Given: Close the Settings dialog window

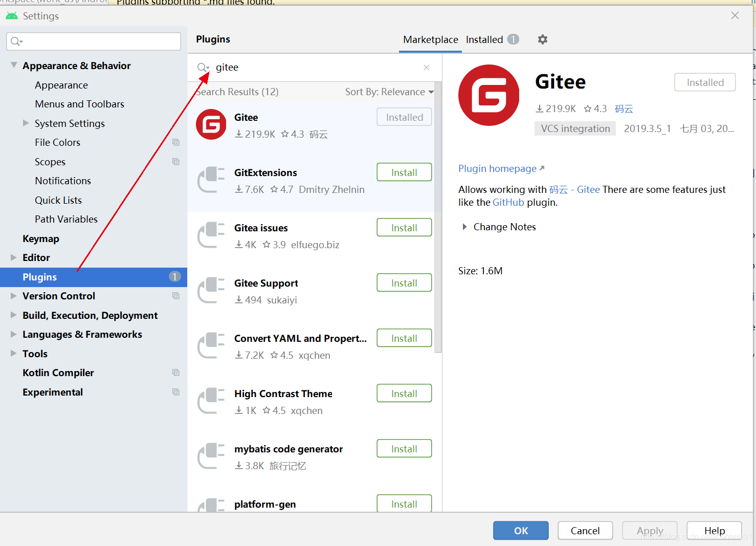Looking at the screenshot, I should (x=735, y=15).
